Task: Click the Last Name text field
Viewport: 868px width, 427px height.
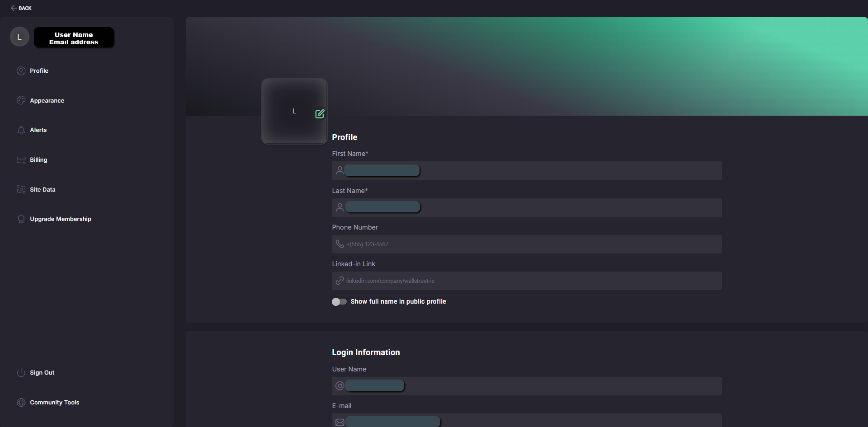Action: pos(527,208)
